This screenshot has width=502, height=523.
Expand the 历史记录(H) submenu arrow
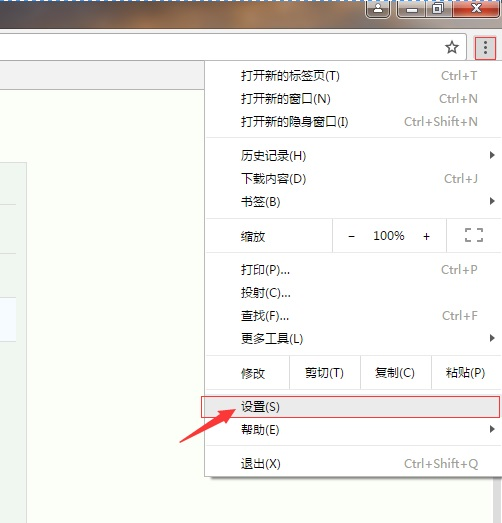[x=492, y=155]
